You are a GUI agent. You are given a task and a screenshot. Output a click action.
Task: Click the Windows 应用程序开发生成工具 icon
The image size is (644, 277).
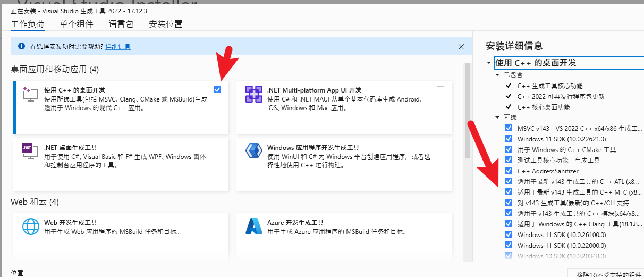click(x=253, y=151)
